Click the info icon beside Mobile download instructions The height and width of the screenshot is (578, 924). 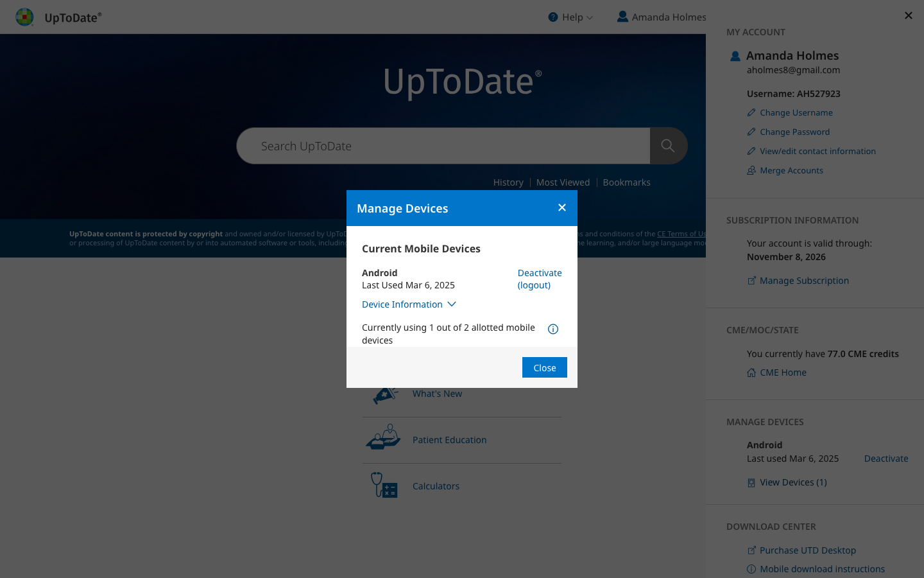click(751, 569)
